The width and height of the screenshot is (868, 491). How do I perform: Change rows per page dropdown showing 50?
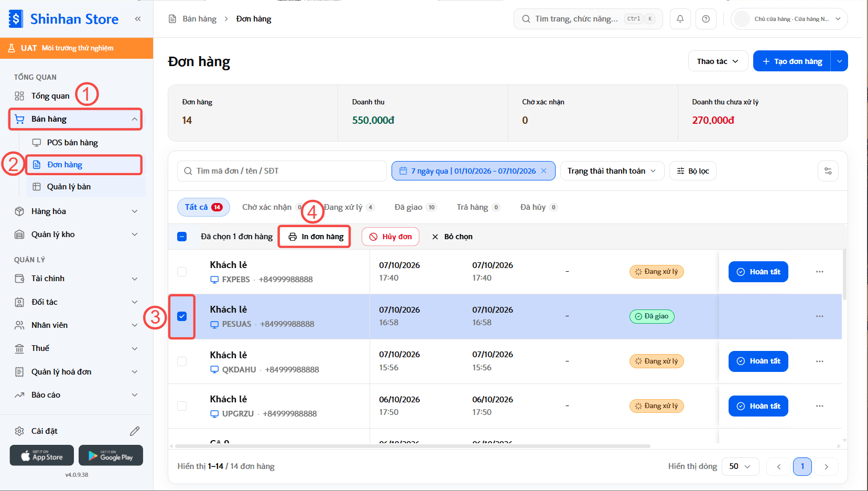(741, 466)
